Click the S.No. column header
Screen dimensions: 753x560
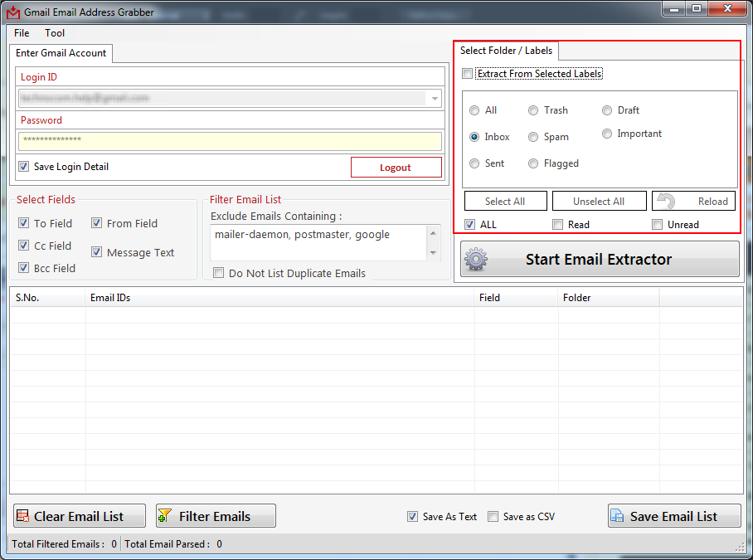click(x=47, y=298)
